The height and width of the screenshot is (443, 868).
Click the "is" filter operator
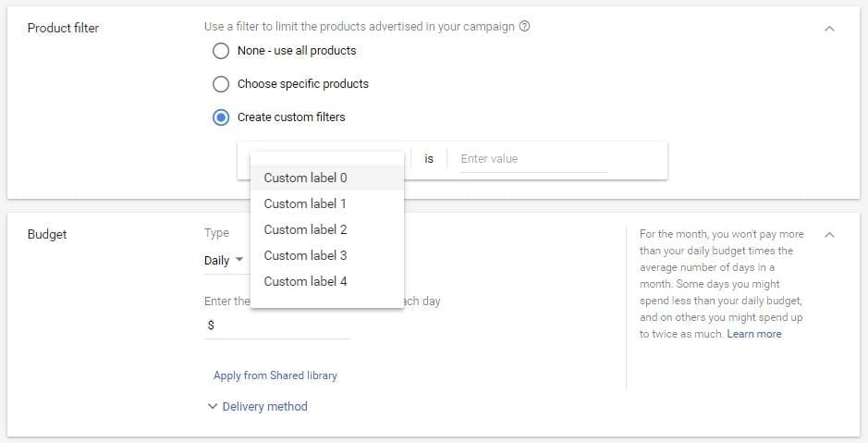tap(429, 159)
